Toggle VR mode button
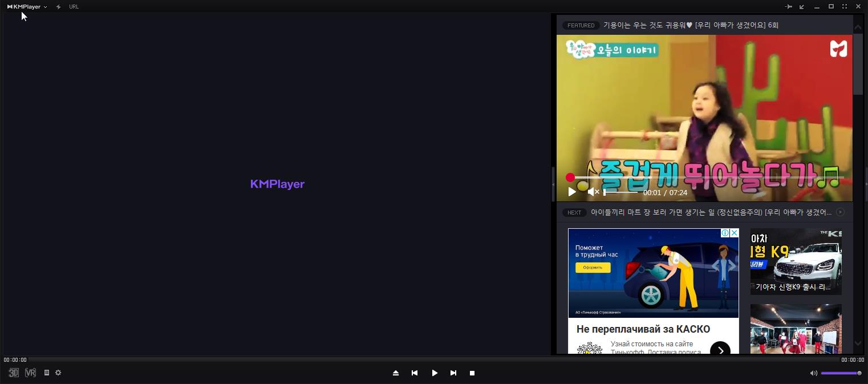Screen dimensions: 868x384 [x=30, y=373]
